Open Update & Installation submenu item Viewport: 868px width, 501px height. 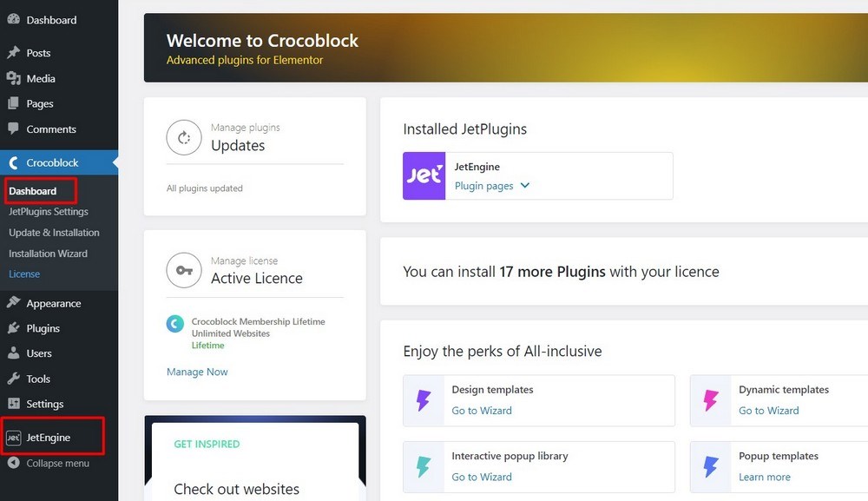click(54, 233)
